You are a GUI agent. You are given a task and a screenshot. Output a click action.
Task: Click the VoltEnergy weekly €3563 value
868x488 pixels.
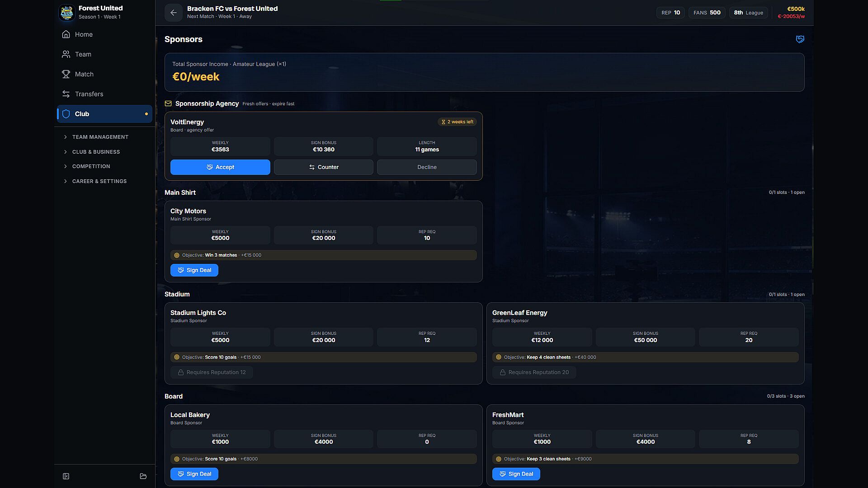click(x=220, y=150)
